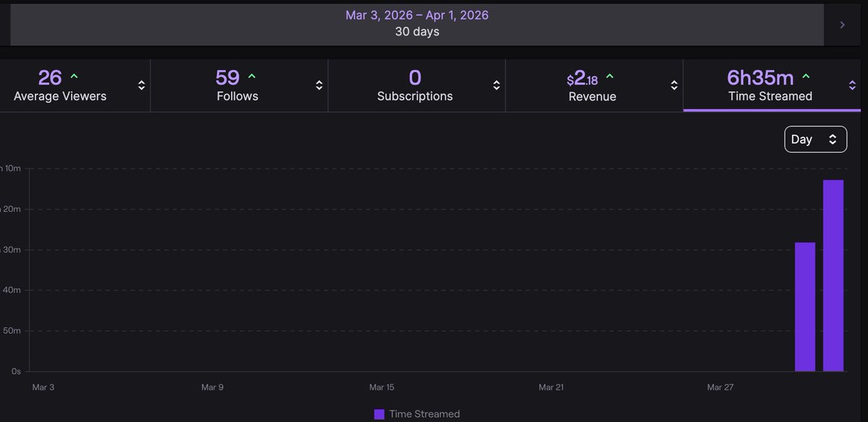Screen dimensions: 868x422
Task: Select the Follows metric tab
Action: [239, 85]
